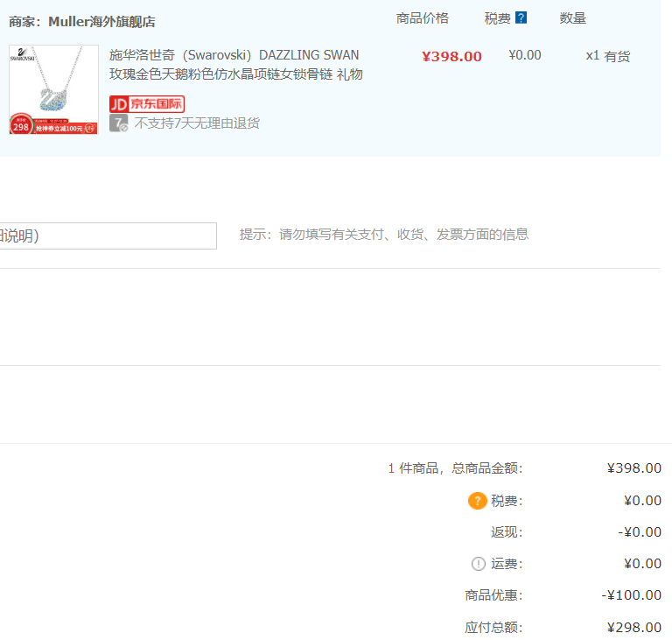Viewport: 672px width, 640px height.
Task: Click the x1 有货 quantity text
Action: (x=608, y=56)
